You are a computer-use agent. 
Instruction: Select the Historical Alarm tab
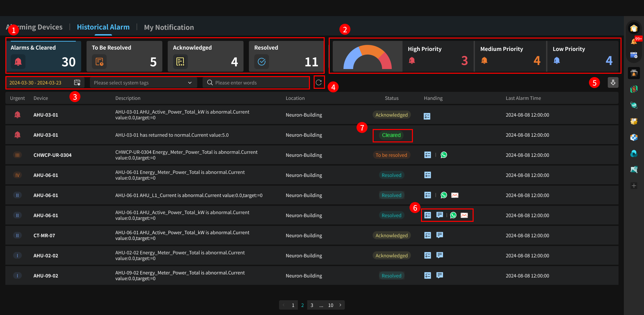click(x=103, y=27)
